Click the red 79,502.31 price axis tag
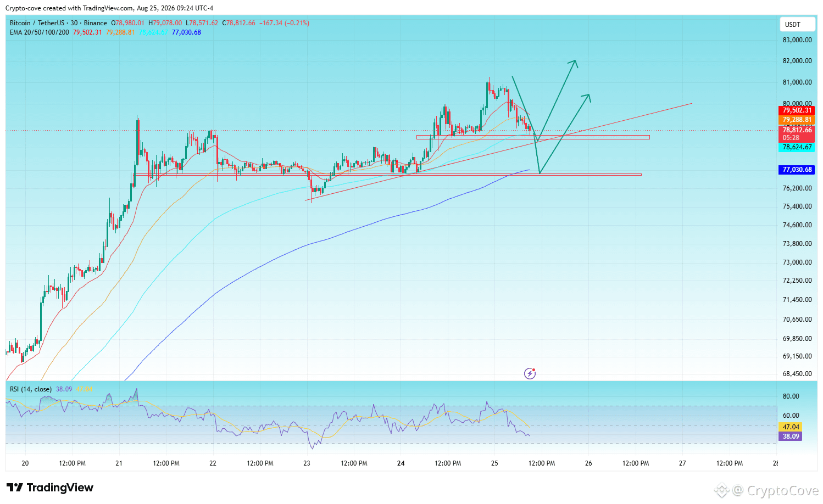 (x=797, y=110)
